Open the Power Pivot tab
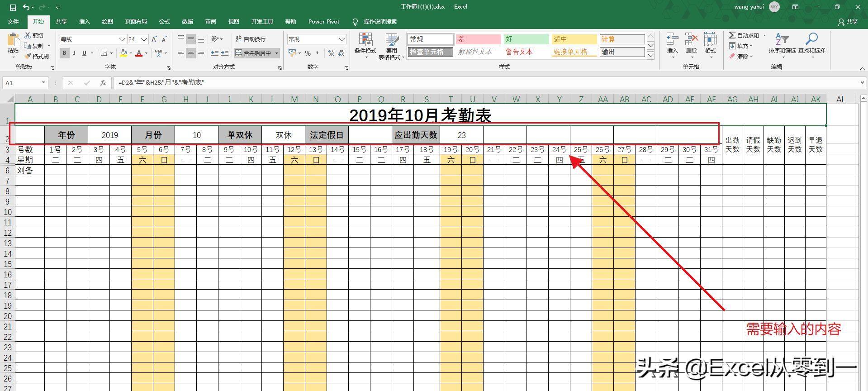868x391 pixels. pos(324,21)
